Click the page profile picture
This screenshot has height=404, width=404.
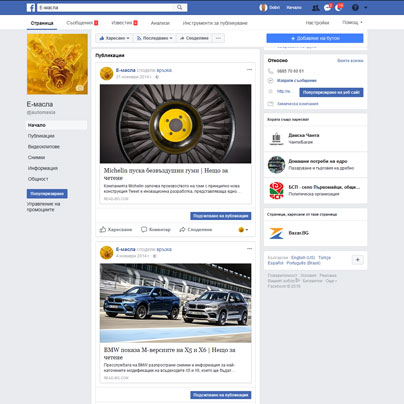57,64
